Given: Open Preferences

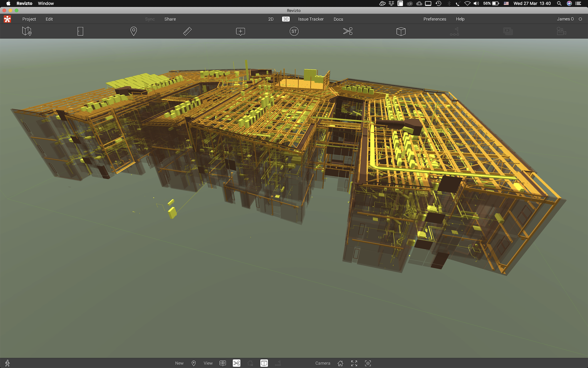Looking at the screenshot, I should click(x=435, y=19).
